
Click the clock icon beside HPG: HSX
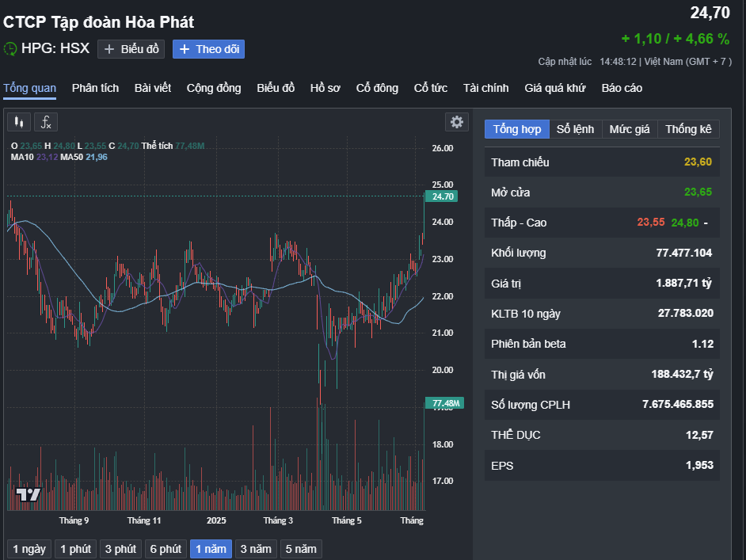[x=10, y=48]
